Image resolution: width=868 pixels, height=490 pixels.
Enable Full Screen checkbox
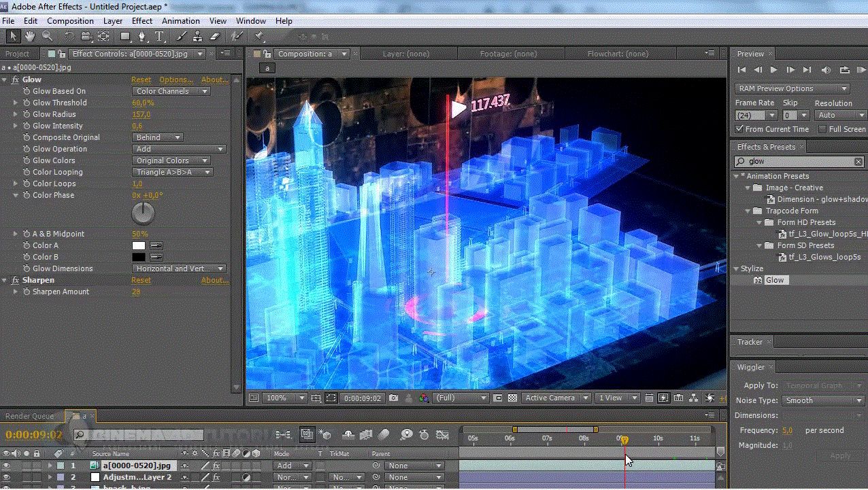coord(822,129)
